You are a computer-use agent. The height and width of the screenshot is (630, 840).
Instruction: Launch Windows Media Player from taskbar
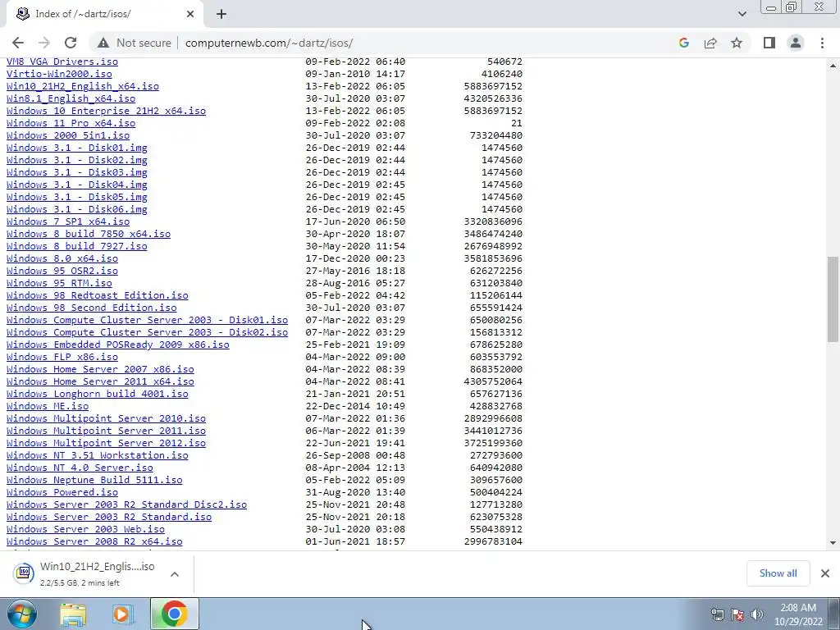coord(122,614)
